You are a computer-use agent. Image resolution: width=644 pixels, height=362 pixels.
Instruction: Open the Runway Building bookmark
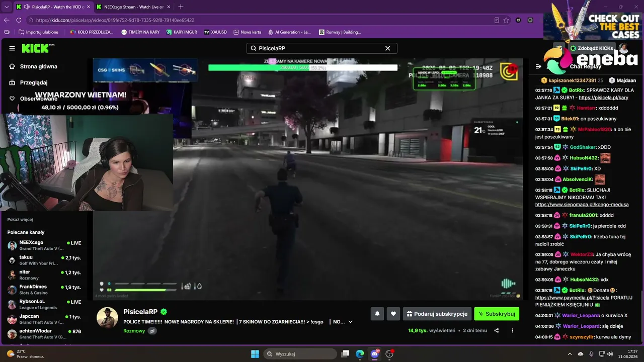click(340, 32)
